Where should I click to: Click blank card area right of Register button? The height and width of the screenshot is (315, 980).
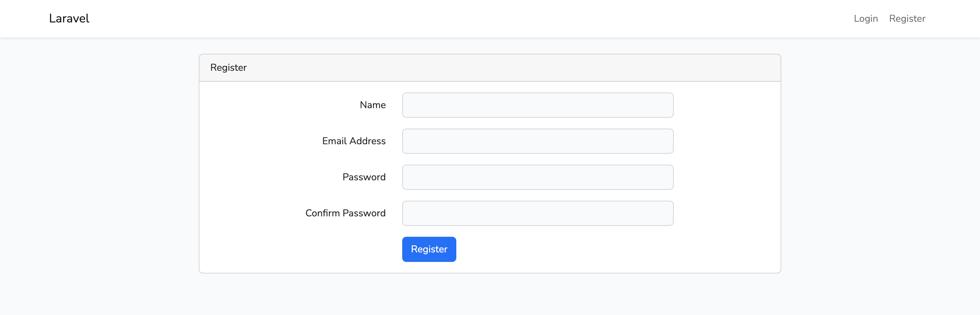[616, 249]
